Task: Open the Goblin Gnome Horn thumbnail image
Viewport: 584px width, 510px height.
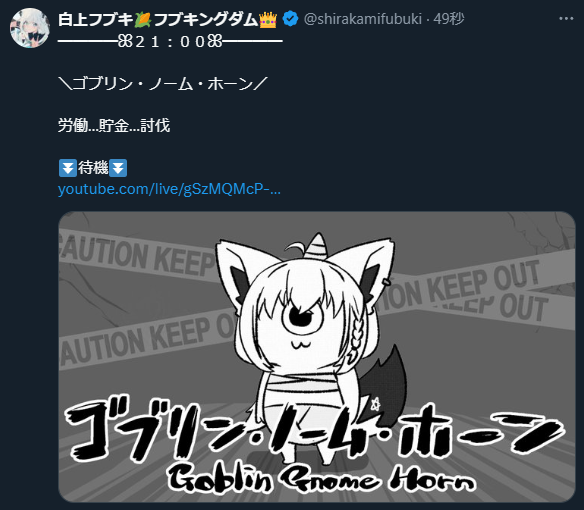Action: point(317,357)
